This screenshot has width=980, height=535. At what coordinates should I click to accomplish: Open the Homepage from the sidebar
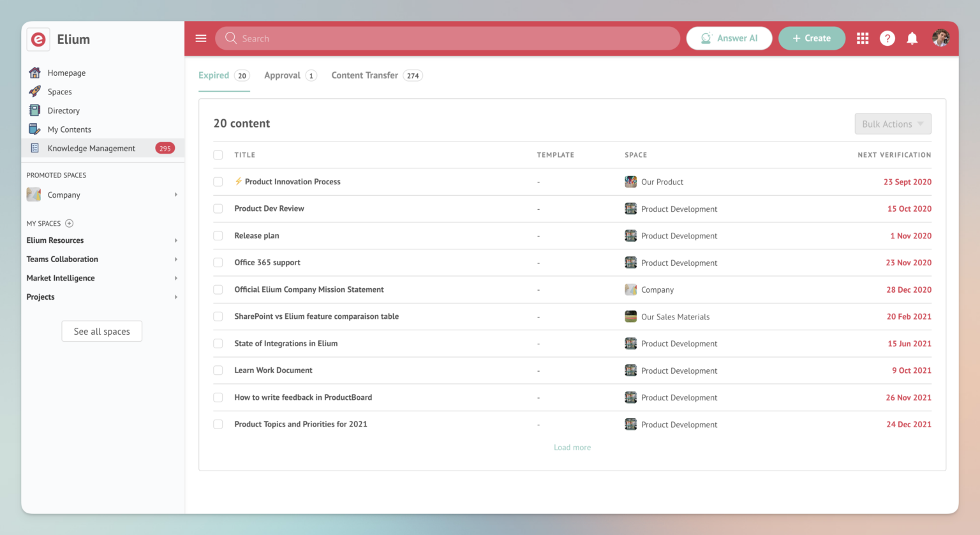pyautogui.click(x=66, y=73)
